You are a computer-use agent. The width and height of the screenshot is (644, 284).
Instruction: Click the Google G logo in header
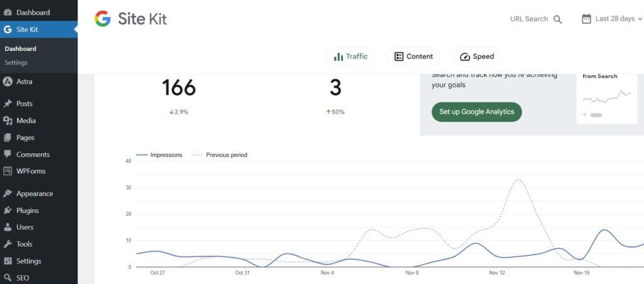coord(103,19)
